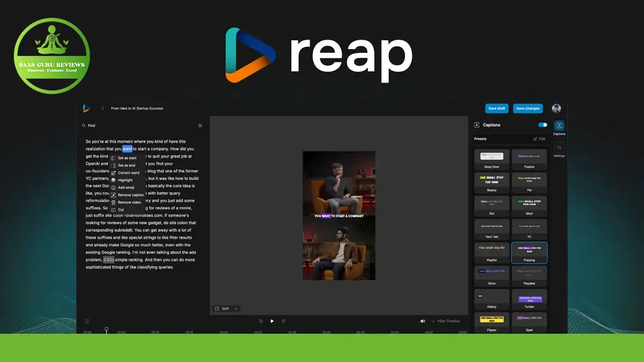Select the Mozi caption preset
The width and height of the screenshot is (644, 362).
[529, 206]
